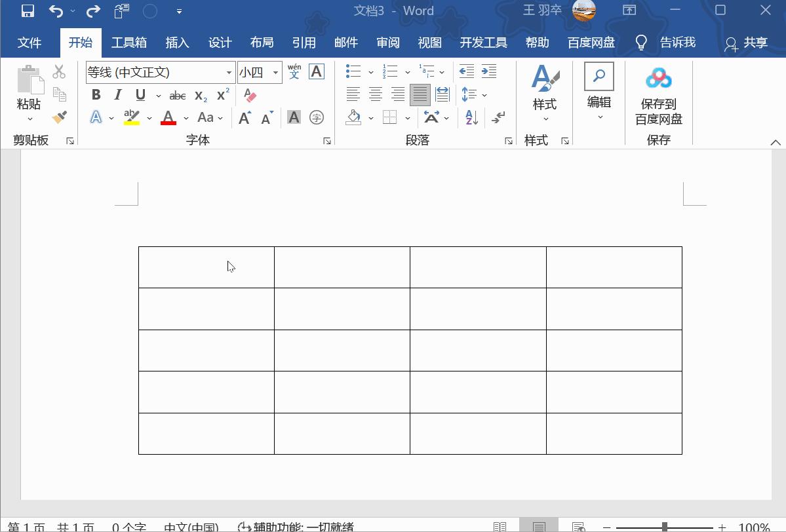786x532 pixels.
Task: Select the sort (A-Z) icon
Action: click(x=470, y=116)
